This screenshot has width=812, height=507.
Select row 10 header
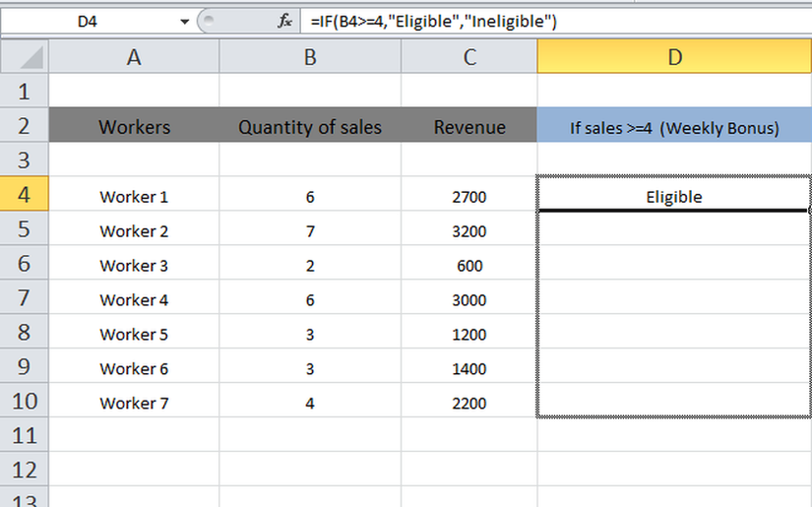click(24, 402)
